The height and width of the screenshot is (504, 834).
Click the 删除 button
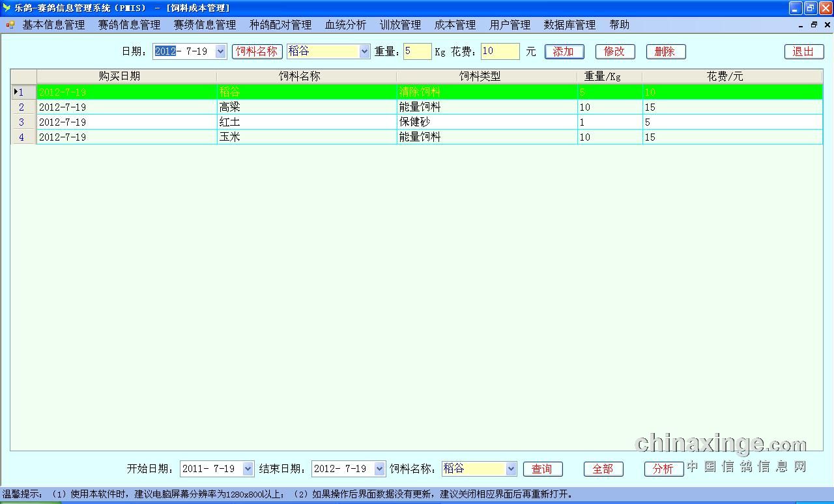(x=666, y=51)
